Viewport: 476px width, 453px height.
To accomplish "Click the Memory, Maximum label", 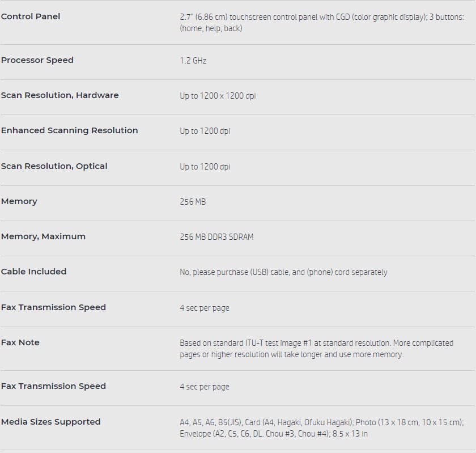I will coord(44,236).
